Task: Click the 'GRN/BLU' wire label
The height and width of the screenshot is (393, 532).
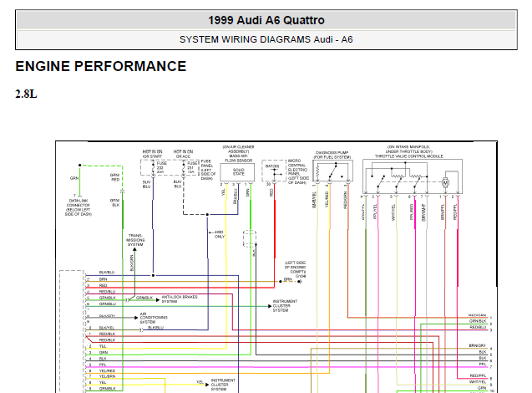Action: tap(108, 304)
